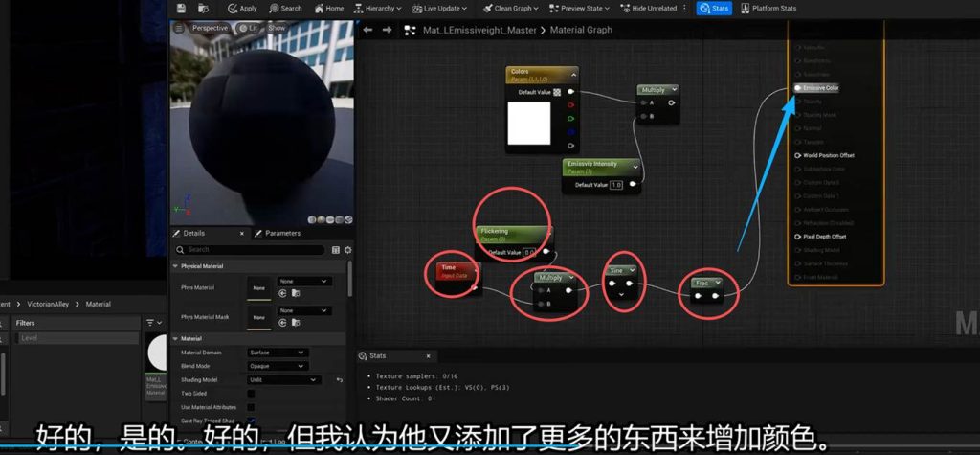Click the Apply button in the toolbar
Viewport: 980px width, 455px height.
coord(242,9)
